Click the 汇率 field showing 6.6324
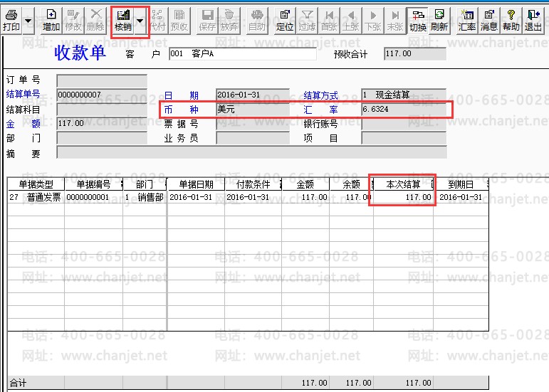The height and width of the screenshot is (392, 549). point(404,110)
